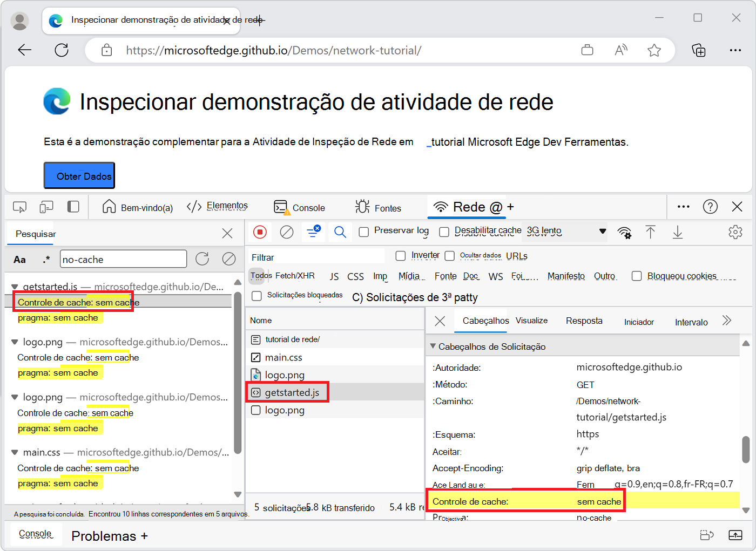Export HAR file with the download arrow icon
This screenshot has height=551, width=756.
tap(678, 232)
